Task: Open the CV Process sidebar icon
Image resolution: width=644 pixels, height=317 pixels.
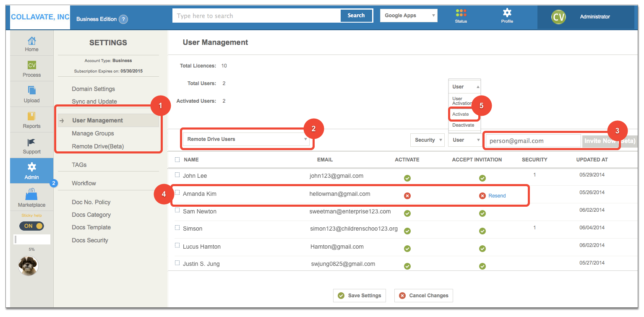Action: (31, 65)
